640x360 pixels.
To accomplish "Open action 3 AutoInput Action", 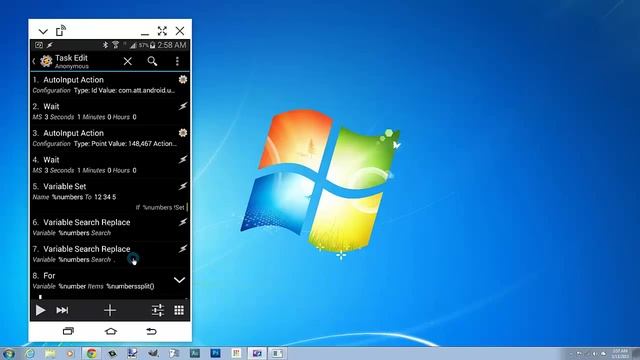I will coord(110,138).
